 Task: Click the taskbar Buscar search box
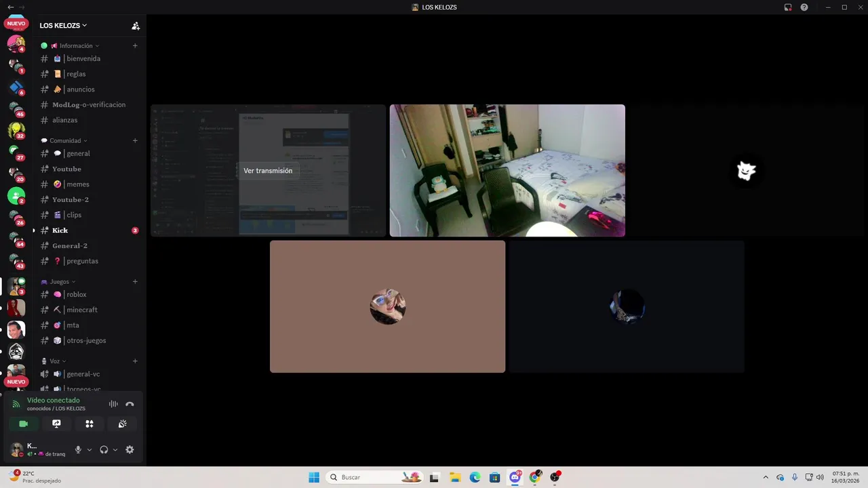pos(374,477)
